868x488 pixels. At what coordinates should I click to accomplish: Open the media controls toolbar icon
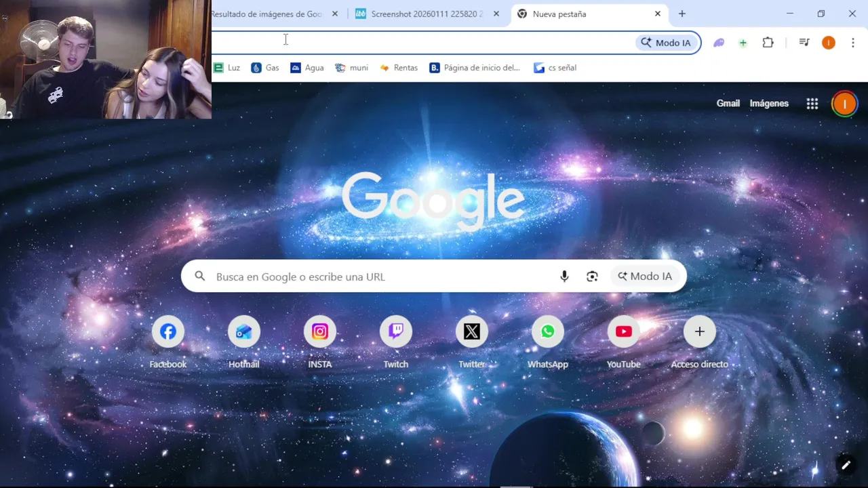click(x=804, y=43)
